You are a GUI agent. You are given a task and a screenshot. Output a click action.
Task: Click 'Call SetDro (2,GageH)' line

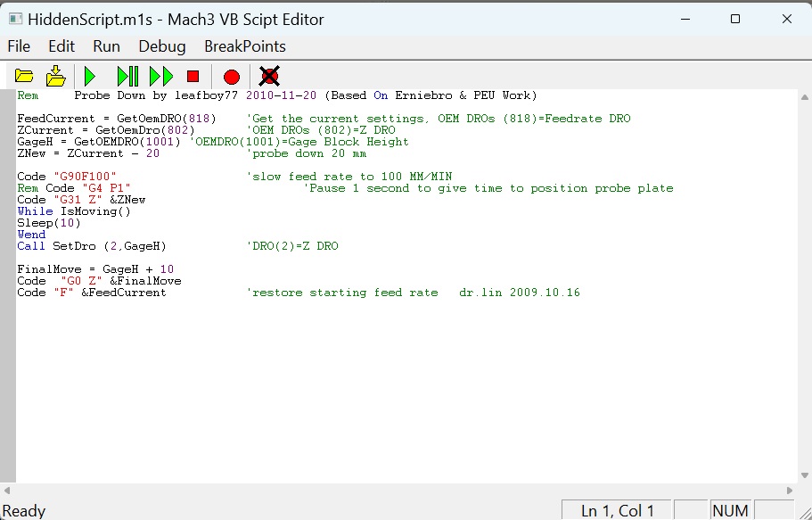tap(91, 246)
